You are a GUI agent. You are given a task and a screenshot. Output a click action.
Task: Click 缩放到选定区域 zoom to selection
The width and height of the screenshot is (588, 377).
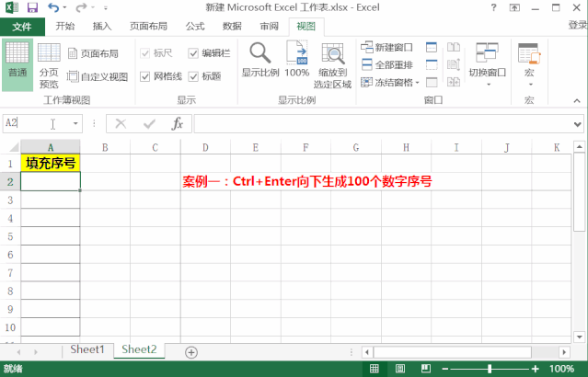click(332, 65)
